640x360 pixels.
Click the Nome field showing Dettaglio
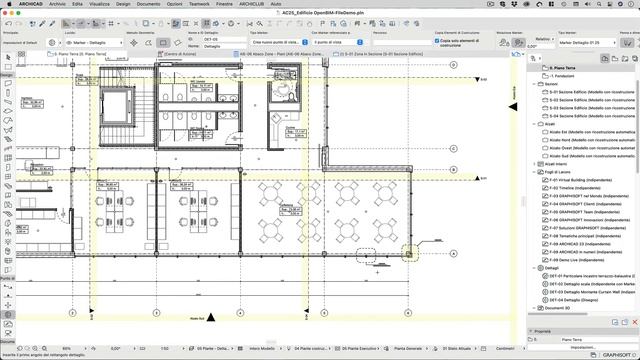224,46
